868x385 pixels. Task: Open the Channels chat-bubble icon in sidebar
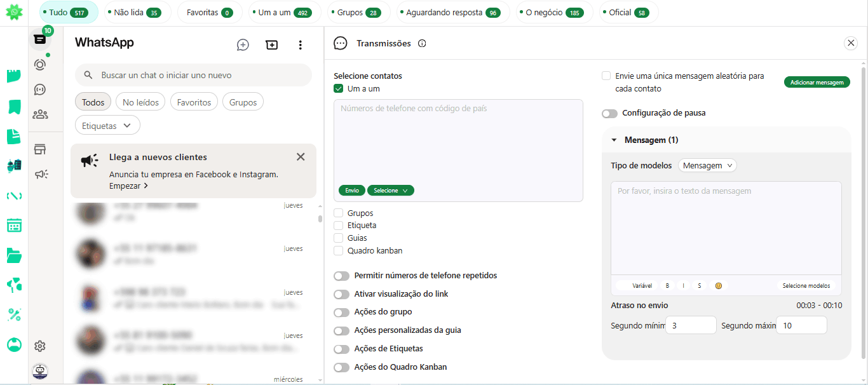coord(40,90)
